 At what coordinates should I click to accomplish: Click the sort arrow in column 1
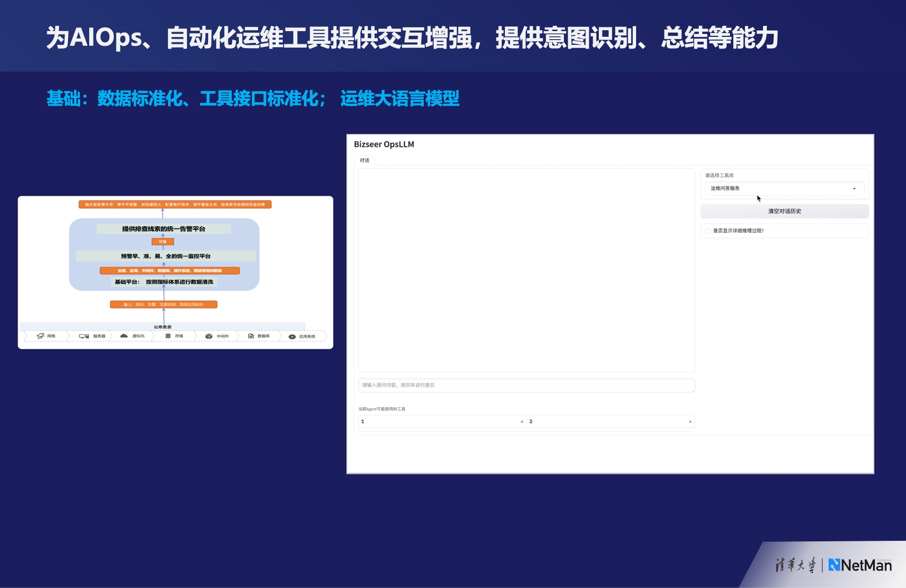tap(522, 422)
